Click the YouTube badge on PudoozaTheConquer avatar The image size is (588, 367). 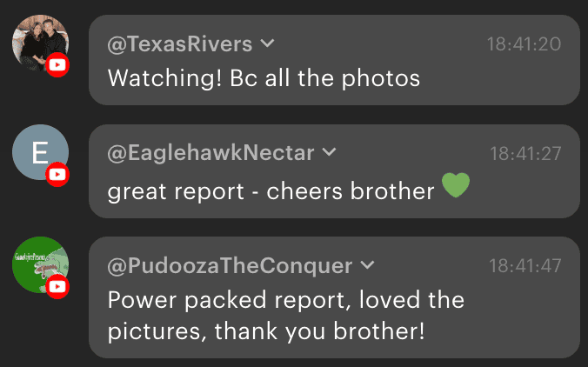(x=57, y=287)
